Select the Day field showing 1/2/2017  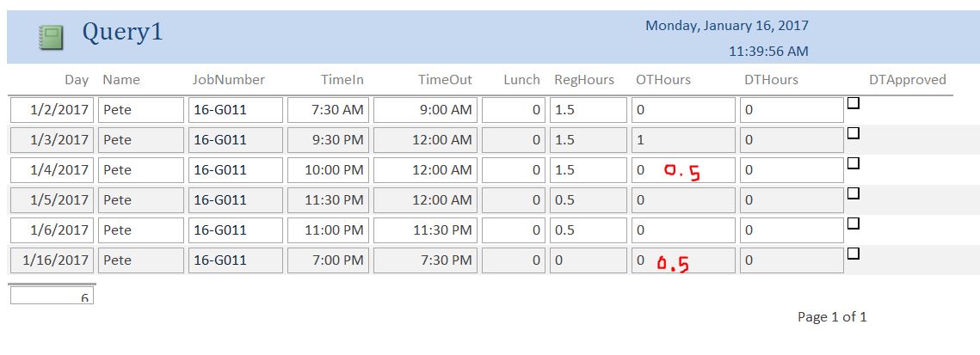pos(52,110)
